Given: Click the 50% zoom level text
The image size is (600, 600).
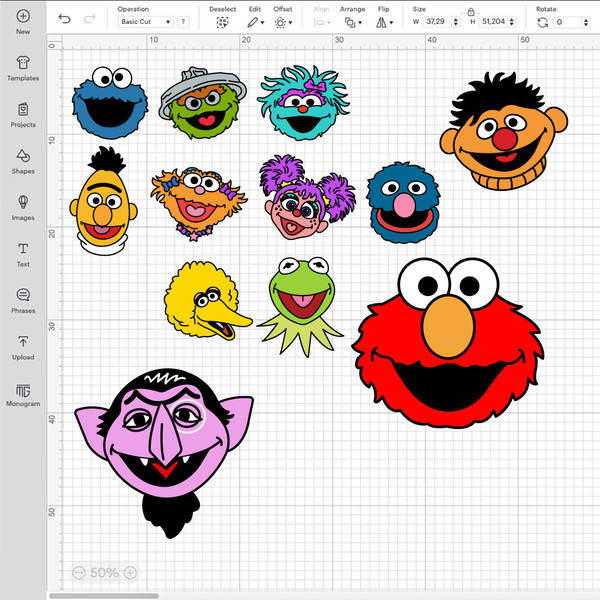Looking at the screenshot, I should coord(104,573).
